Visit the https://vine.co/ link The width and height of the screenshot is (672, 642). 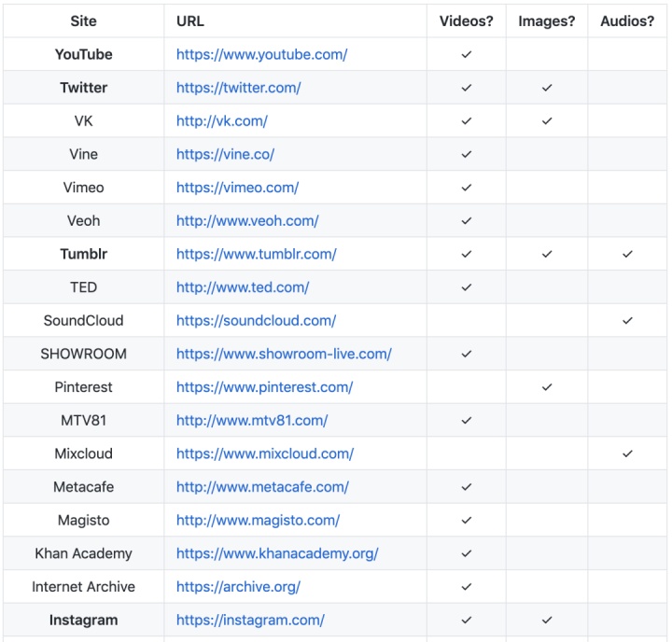(226, 154)
